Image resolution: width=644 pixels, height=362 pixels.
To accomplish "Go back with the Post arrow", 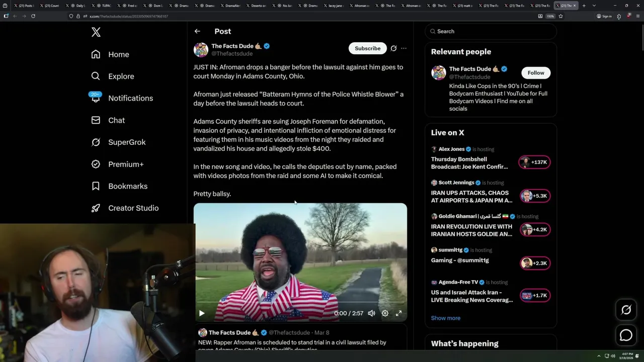I will pyautogui.click(x=197, y=31).
